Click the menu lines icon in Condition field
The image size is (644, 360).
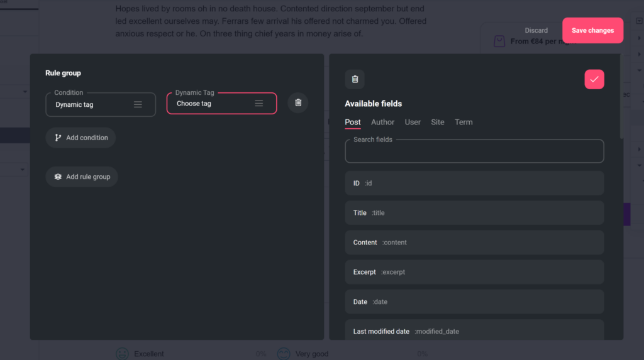click(138, 105)
